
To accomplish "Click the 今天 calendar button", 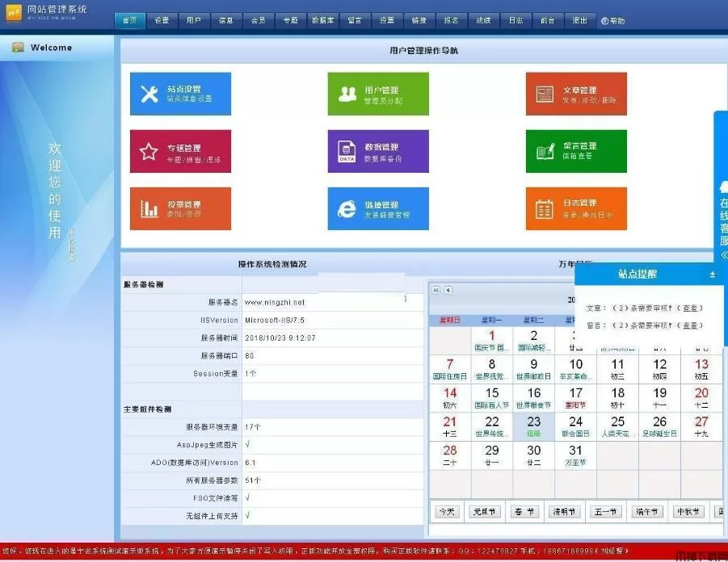I will 447,512.
